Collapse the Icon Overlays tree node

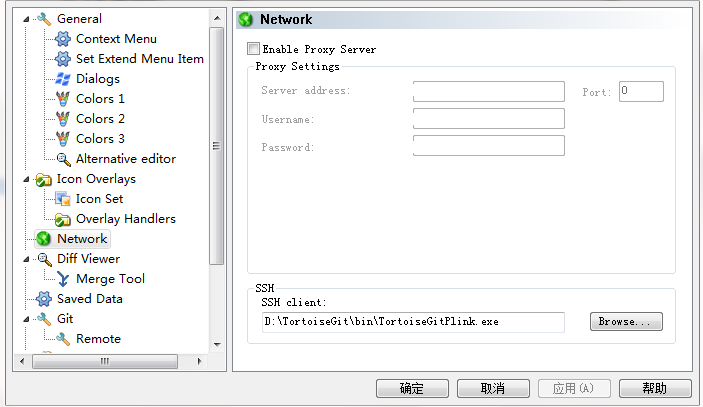26,179
